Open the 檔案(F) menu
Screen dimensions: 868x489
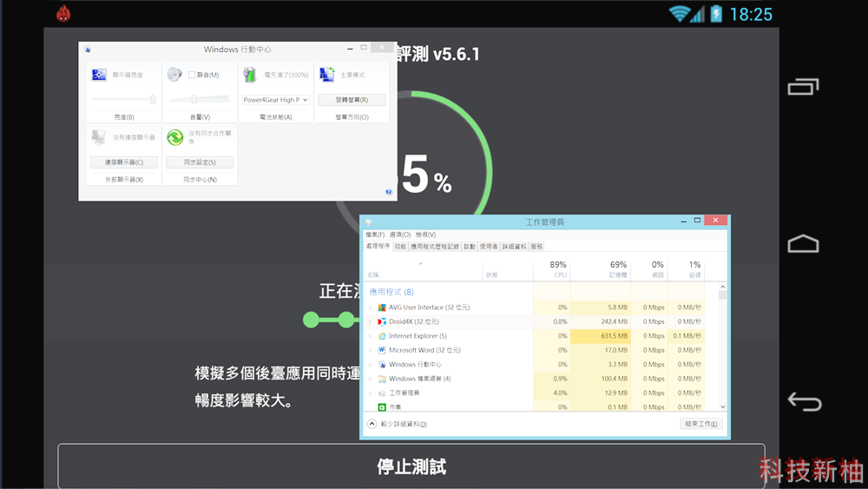[x=375, y=235]
